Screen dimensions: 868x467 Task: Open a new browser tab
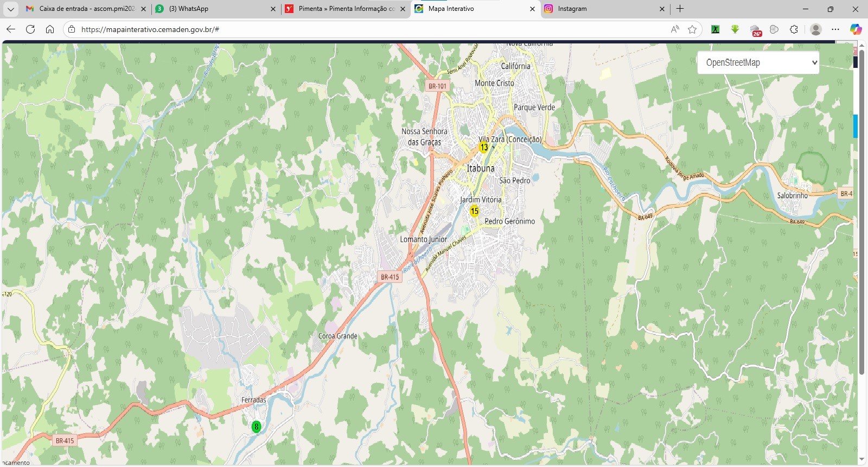point(680,9)
